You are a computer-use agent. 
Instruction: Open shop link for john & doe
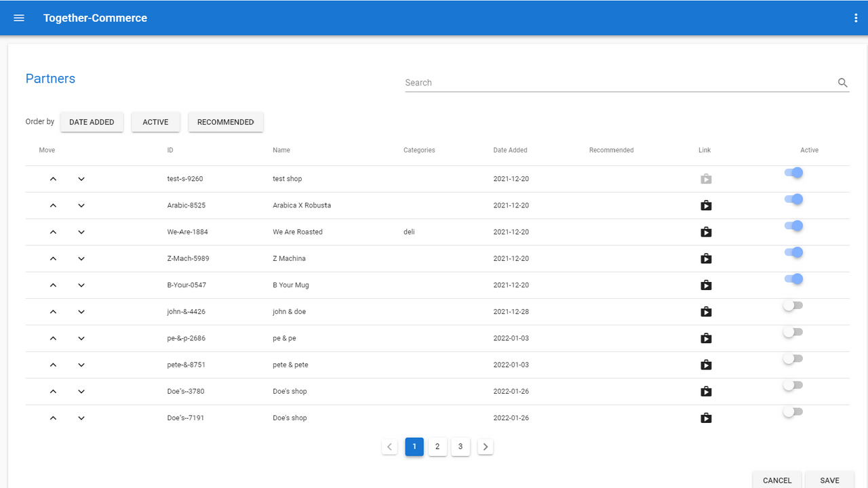[x=706, y=312]
